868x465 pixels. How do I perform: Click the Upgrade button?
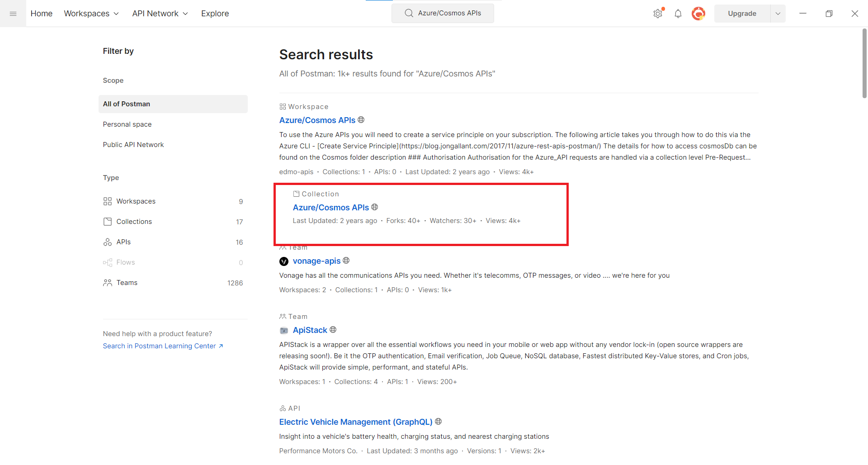(742, 14)
